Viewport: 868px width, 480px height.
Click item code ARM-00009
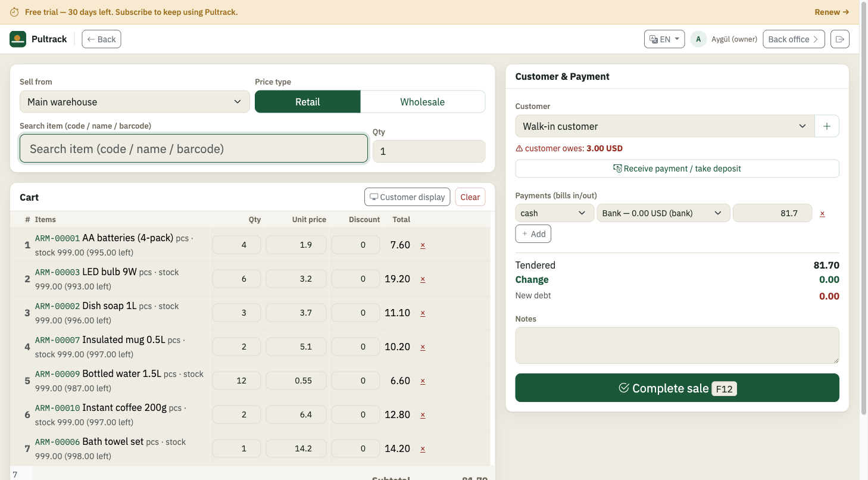[x=57, y=374]
